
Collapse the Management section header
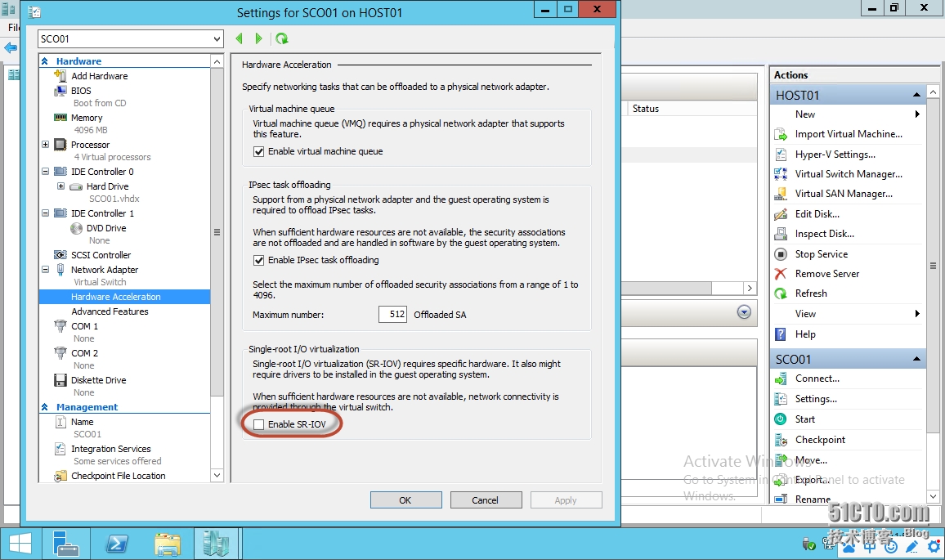coord(45,407)
